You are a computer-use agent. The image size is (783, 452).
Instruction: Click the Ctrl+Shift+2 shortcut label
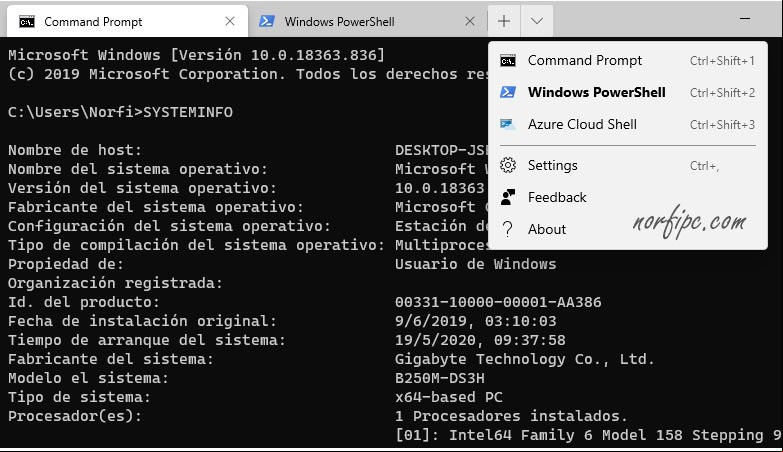(722, 93)
